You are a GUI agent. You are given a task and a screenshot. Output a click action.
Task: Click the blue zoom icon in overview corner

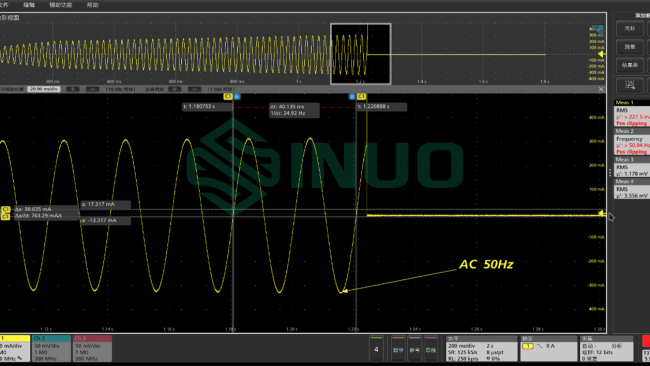tap(597, 30)
